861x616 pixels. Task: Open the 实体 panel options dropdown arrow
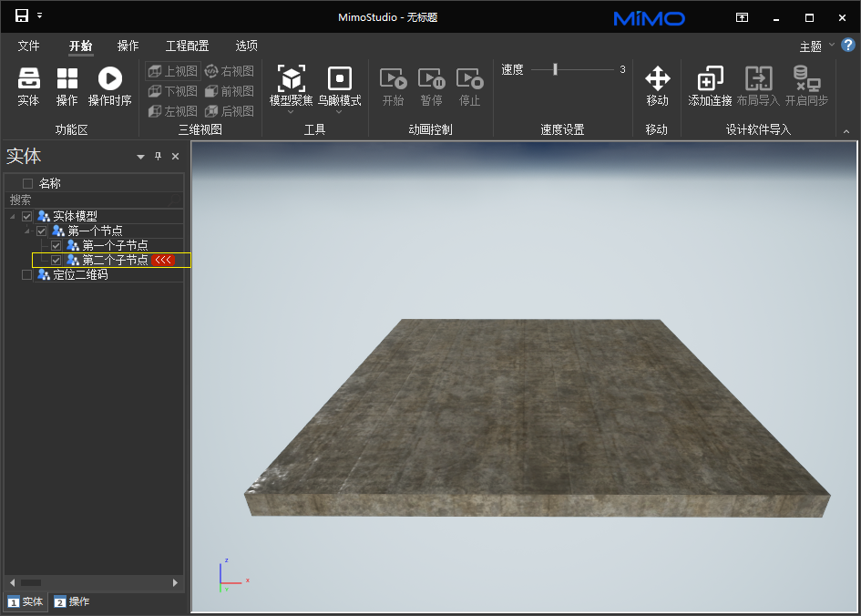point(140,157)
